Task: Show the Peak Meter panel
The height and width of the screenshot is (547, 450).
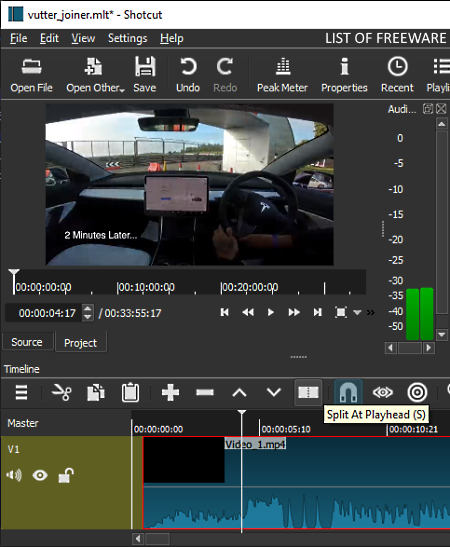Action: [282, 75]
